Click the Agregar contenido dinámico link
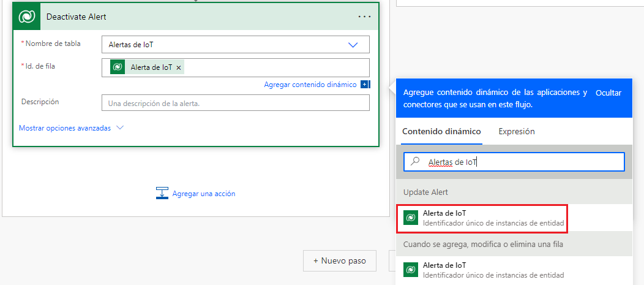The height and width of the screenshot is (285, 644). (310, 85)
